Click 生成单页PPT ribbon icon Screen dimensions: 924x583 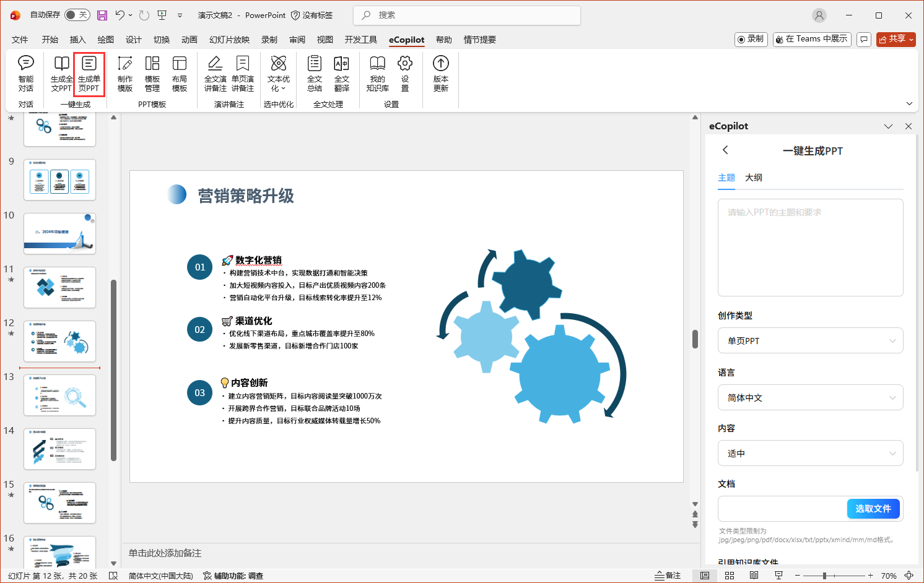(x=89, y=73)
